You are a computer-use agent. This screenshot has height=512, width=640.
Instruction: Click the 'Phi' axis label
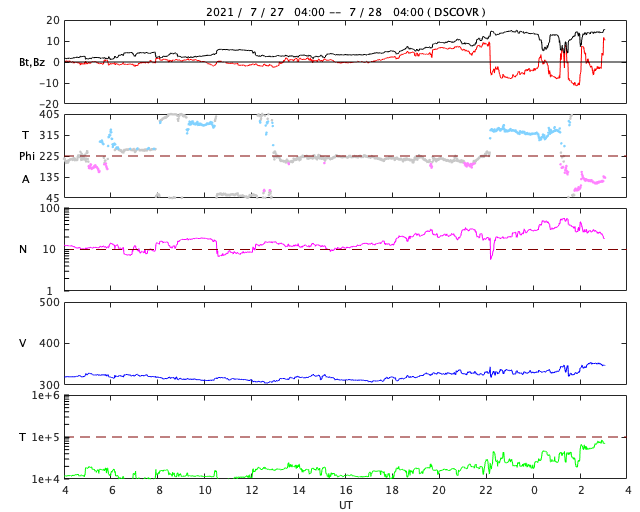(x=27, y=156)
